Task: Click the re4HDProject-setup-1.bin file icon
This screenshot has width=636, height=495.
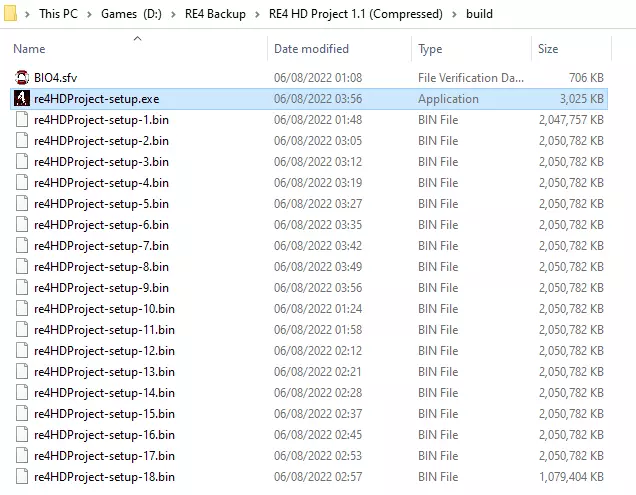Action: (x=22, y=120)
